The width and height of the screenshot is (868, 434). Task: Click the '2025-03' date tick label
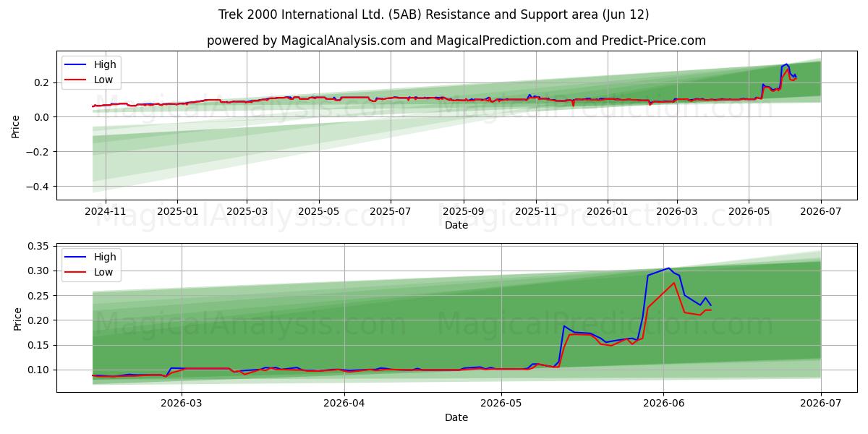click(x=246, y=212)
